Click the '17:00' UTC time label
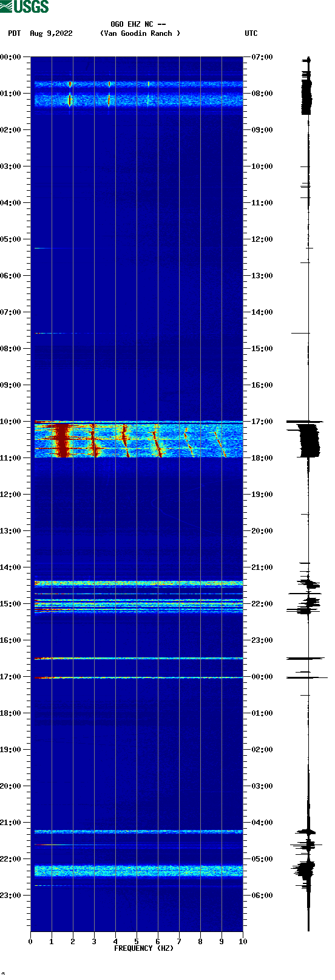This screenshot has height=980, width=335. pyautogui.click(x=262, y=422)
